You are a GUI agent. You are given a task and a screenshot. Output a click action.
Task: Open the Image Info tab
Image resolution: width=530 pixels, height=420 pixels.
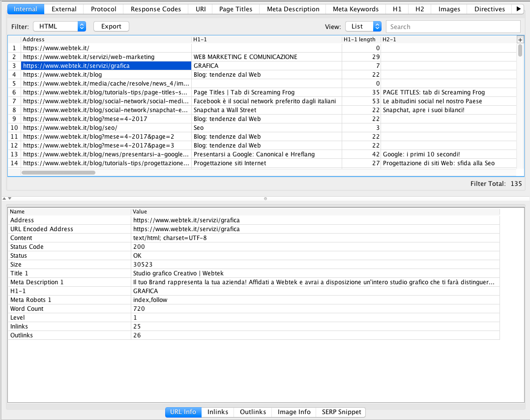(x=294, y=412)
